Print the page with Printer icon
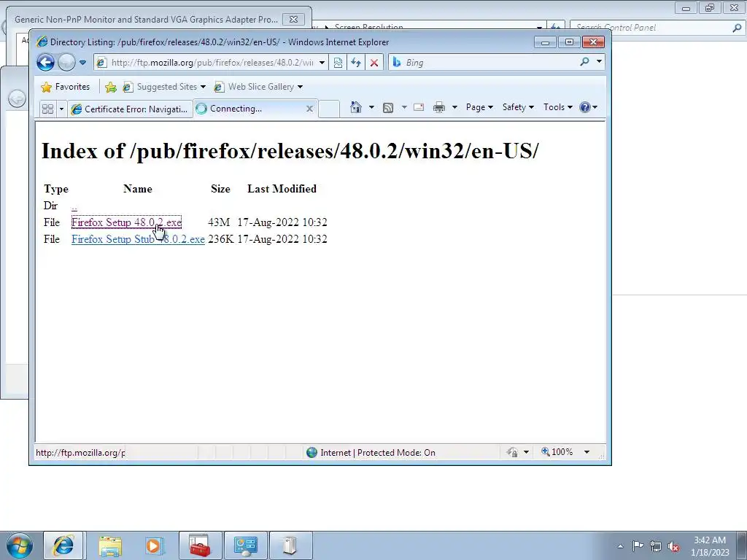747x560 pixels. [438, 107]
